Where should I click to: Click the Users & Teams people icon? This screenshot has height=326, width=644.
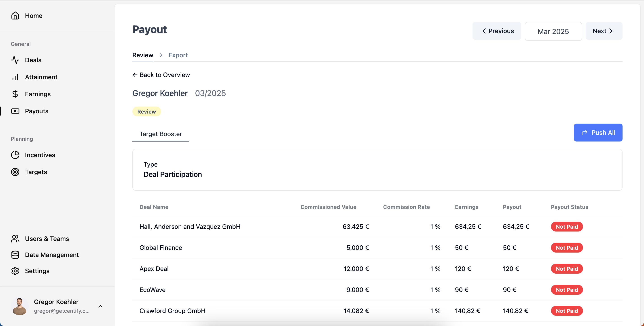click(x=15, y=239)
